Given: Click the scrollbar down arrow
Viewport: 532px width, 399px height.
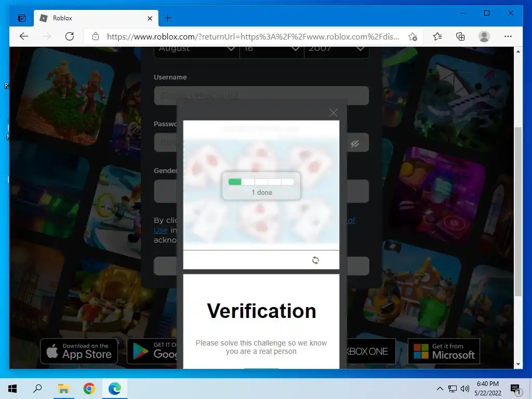Looking at the screenshot, I should 518,364.
